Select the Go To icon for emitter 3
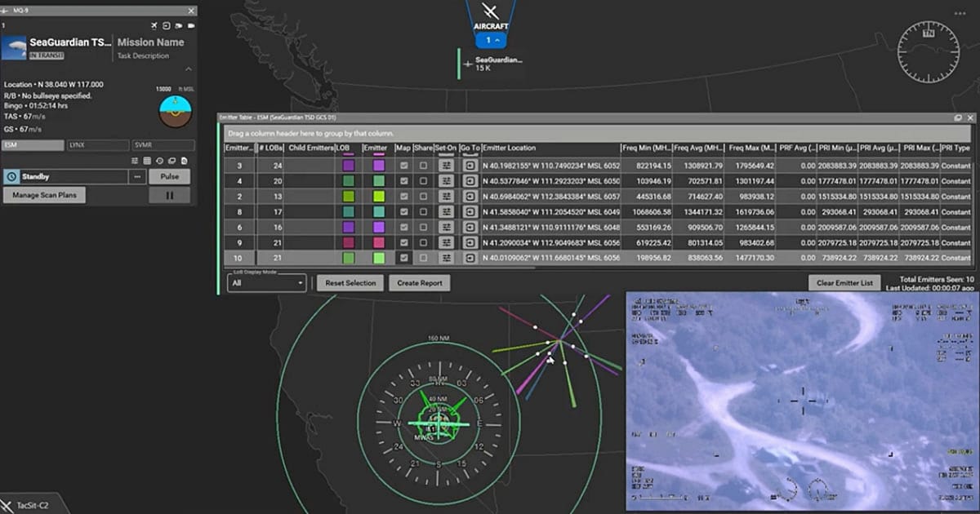This screenshot has width=980, height=514. click(470, 166)
